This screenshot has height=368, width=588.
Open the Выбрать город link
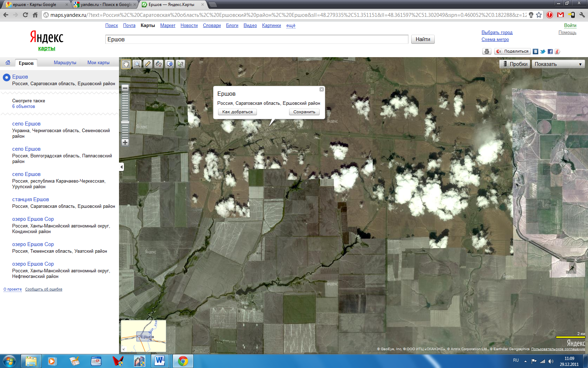[497, 33]
